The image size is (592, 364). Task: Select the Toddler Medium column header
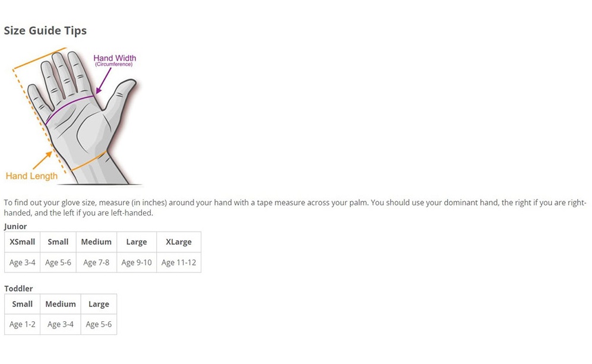[61, 305]
